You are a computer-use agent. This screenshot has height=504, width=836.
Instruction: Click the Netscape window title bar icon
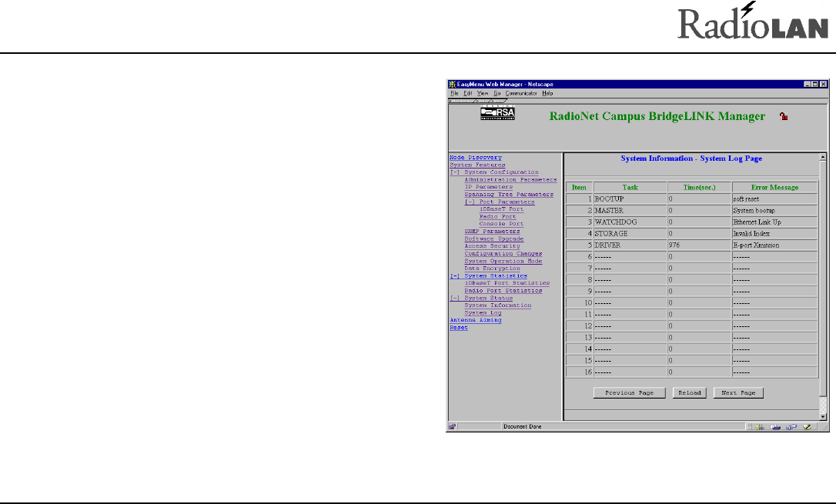(452, 84)
